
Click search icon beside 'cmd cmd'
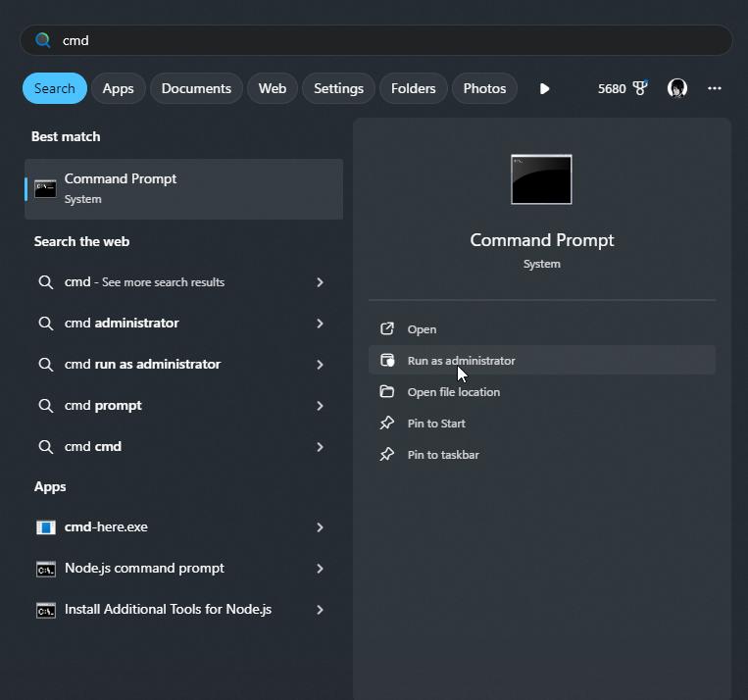click(x=46, y=447)
